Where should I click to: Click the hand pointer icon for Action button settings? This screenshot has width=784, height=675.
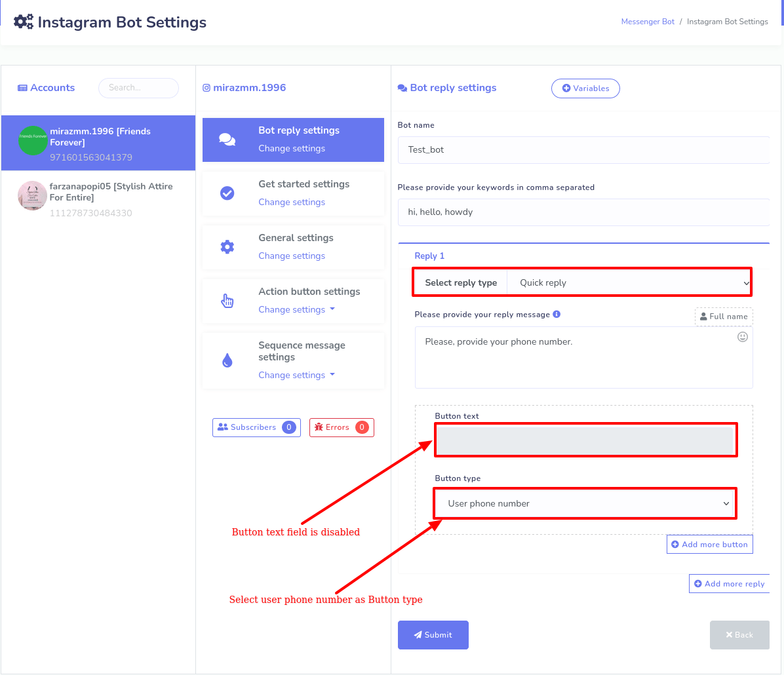227,301
